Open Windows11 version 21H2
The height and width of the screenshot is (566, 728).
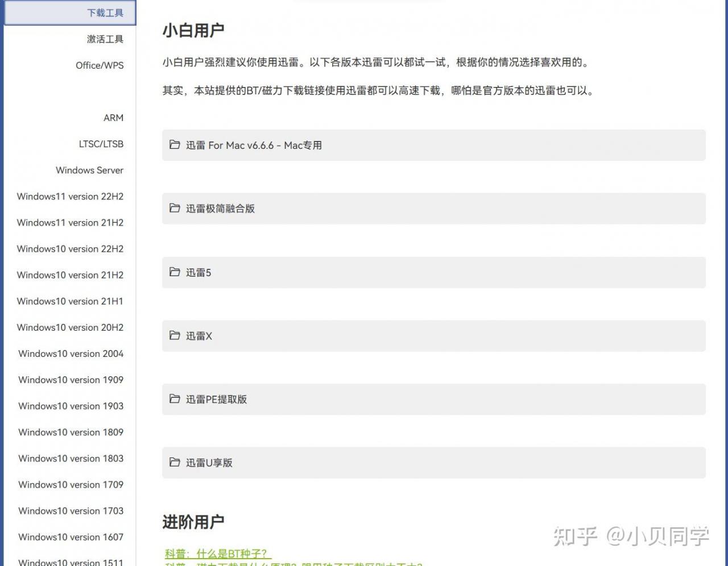coord(70,222)
